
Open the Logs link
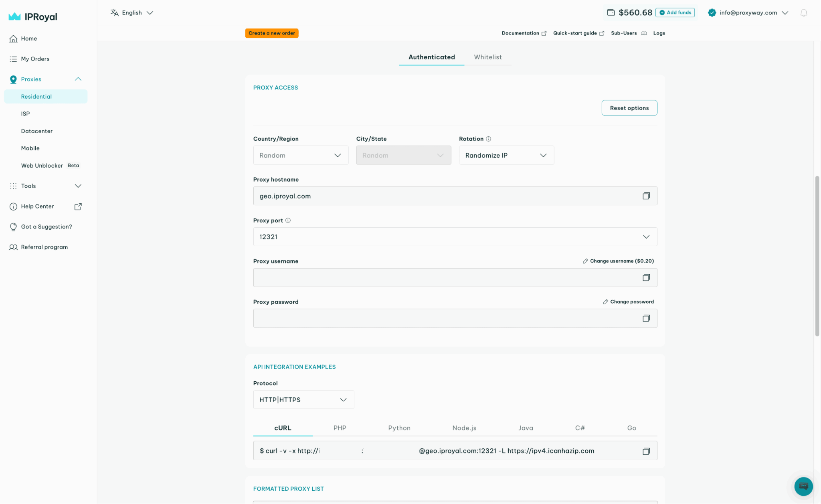(x=659, y=33)
